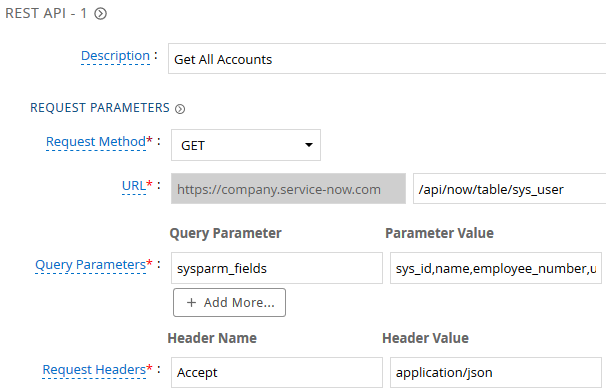606x390 pixels.
Task: Click the Query Parameters label link
Action: coord(90,265)
